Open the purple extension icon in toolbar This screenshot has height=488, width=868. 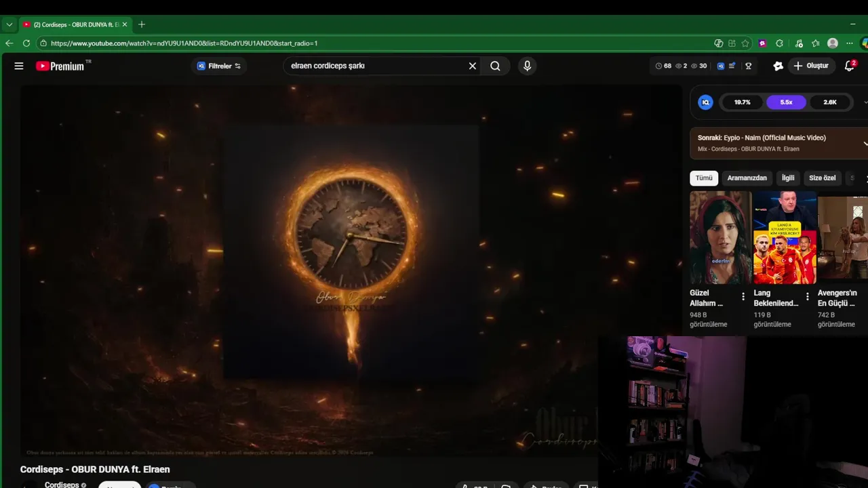763,43
